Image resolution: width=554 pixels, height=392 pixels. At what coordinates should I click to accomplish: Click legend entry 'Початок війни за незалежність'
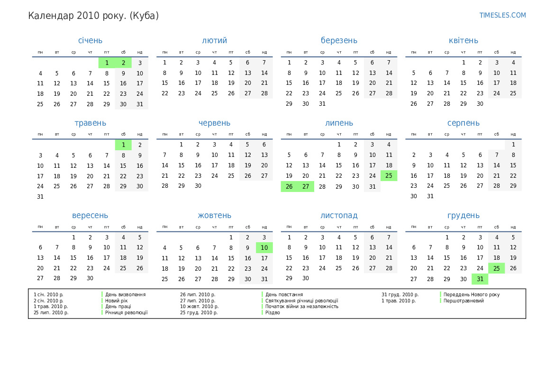pyautogui.click(x=302, y=307)
